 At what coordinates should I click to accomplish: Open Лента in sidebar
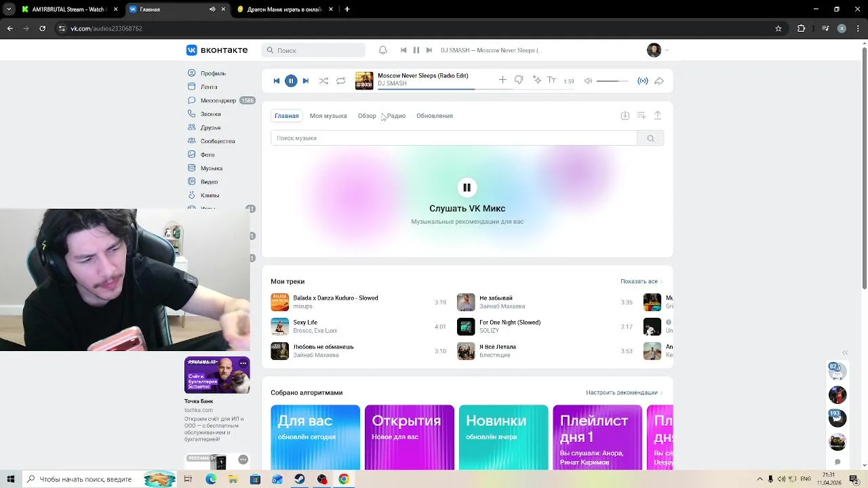click(209, 87)
